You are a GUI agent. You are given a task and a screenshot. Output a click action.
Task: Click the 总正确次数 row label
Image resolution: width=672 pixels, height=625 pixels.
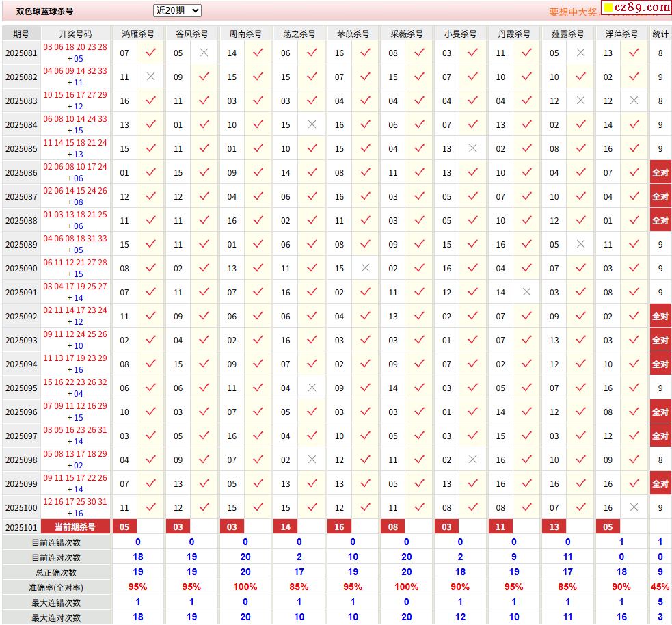(x=56, y=572)
